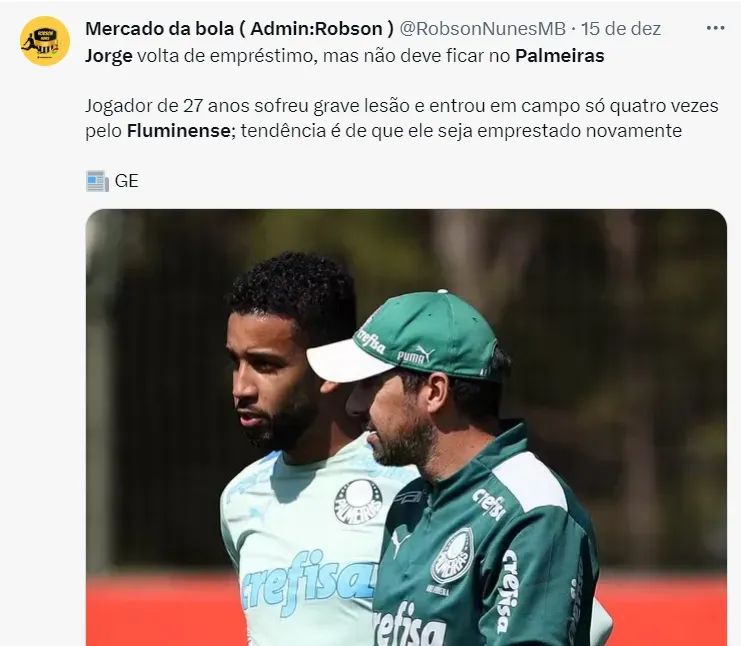Click the bold word Fluminense in the tweet
Image resolution: width=741 pixels, height=646 pixels.
click(x=178, y=131)
